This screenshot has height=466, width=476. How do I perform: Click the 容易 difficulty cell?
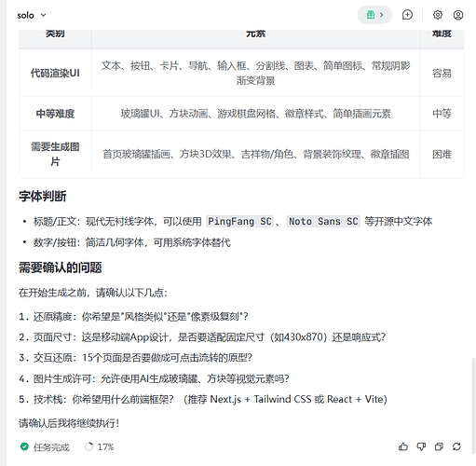[x=442, y=73]
